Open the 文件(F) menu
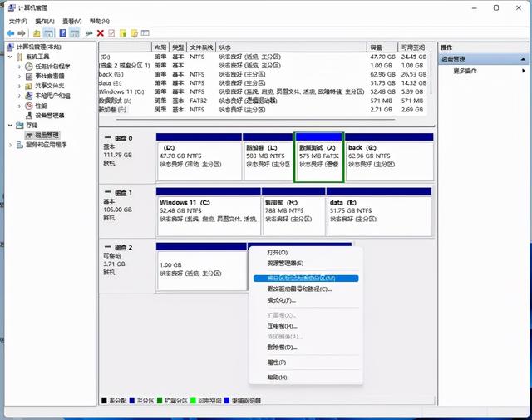 pos(18,21)
